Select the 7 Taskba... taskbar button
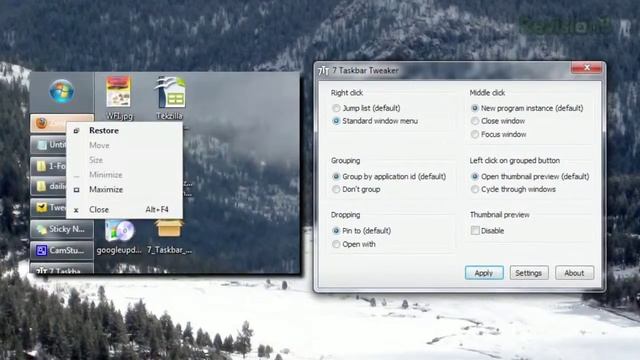Image resolution: width=640 pixels, height=360 pixels. coord(61,269)
